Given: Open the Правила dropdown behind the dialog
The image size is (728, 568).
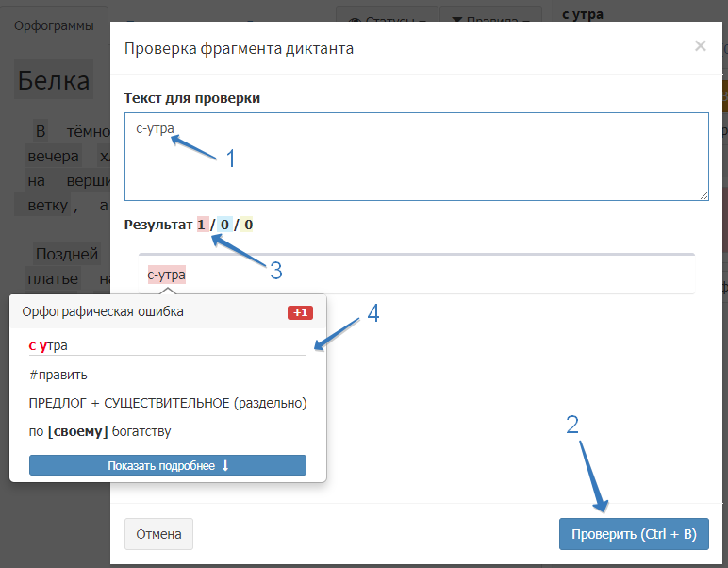Looking at the screenshot, I should pyautogui.click(x=490, y=18).
